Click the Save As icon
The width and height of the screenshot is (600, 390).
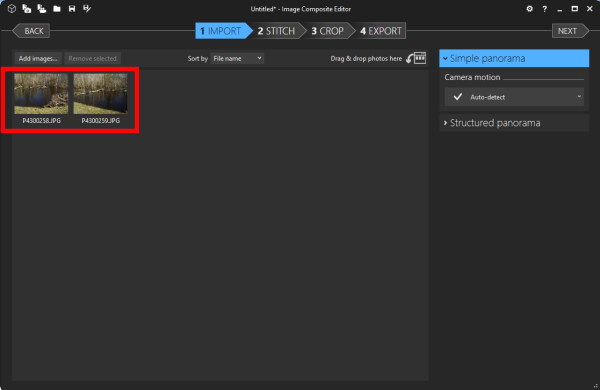point(87,8)
